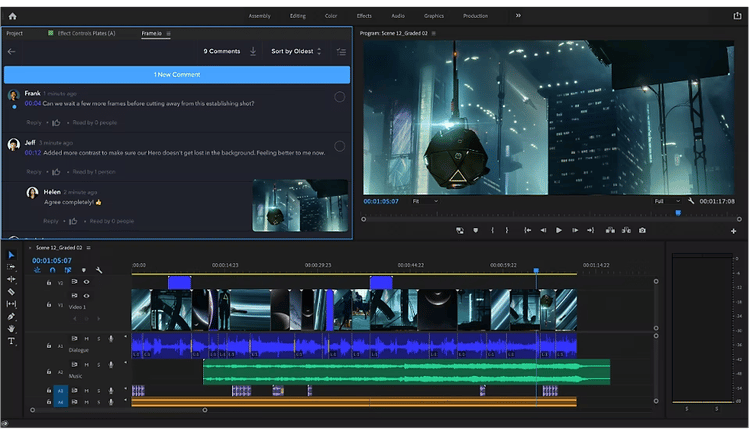Screen dimensions: 750x430
Task: Select the Razor tool
Action: (x=11, y=291)
